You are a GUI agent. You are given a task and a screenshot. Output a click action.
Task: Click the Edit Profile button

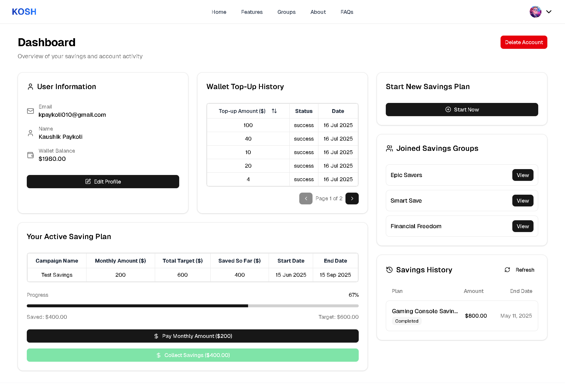103,181
